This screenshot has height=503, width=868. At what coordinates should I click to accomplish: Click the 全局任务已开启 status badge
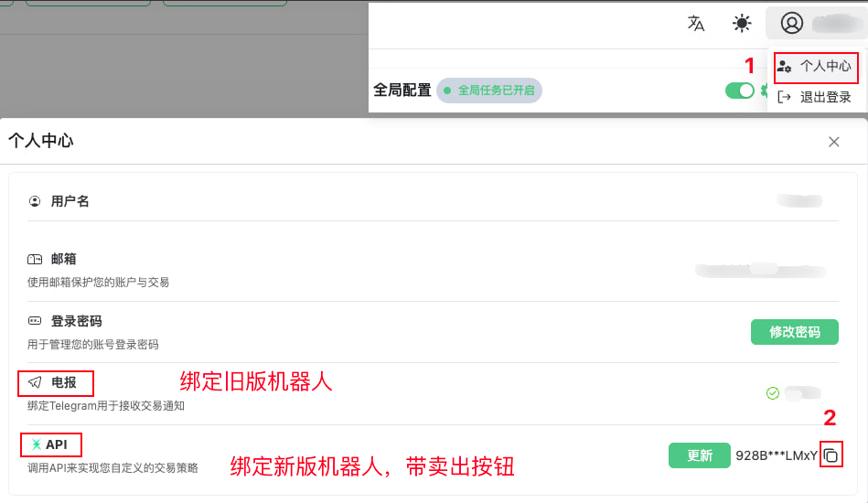pos(489,90)
